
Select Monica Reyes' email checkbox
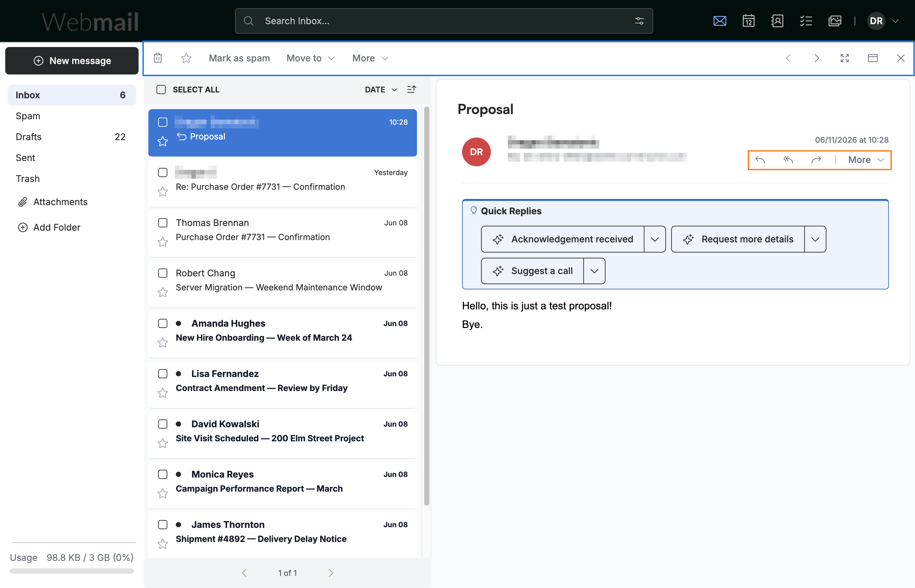point(163,474)
